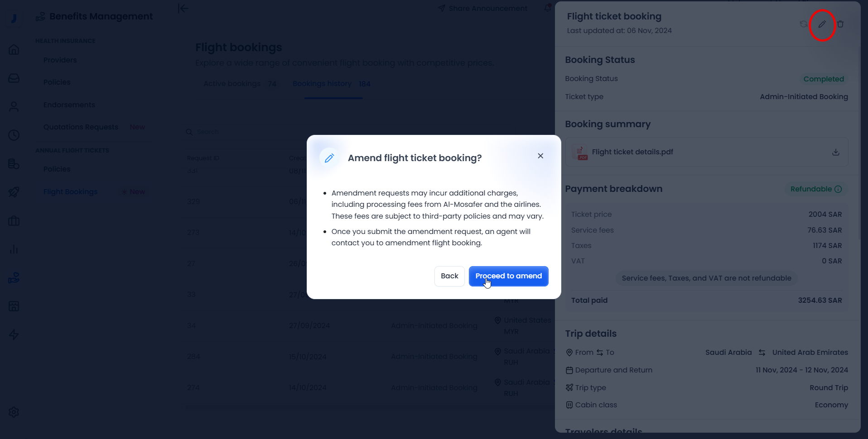Click the lightning bolt icon in left rail
The height and width of the screenshot is (439, 868).
point(14,334)
